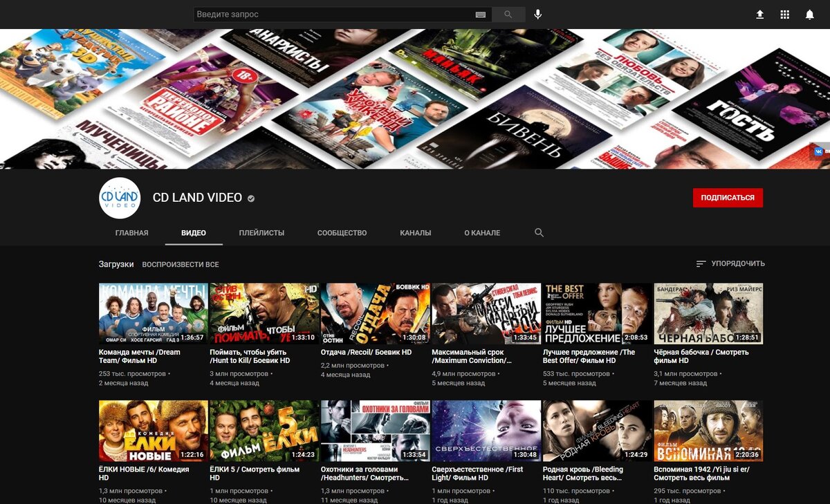830x504 pixels.
Task: Click title Поймать, чтобы убить /Hunt to Kill
Action: [250, 356]
